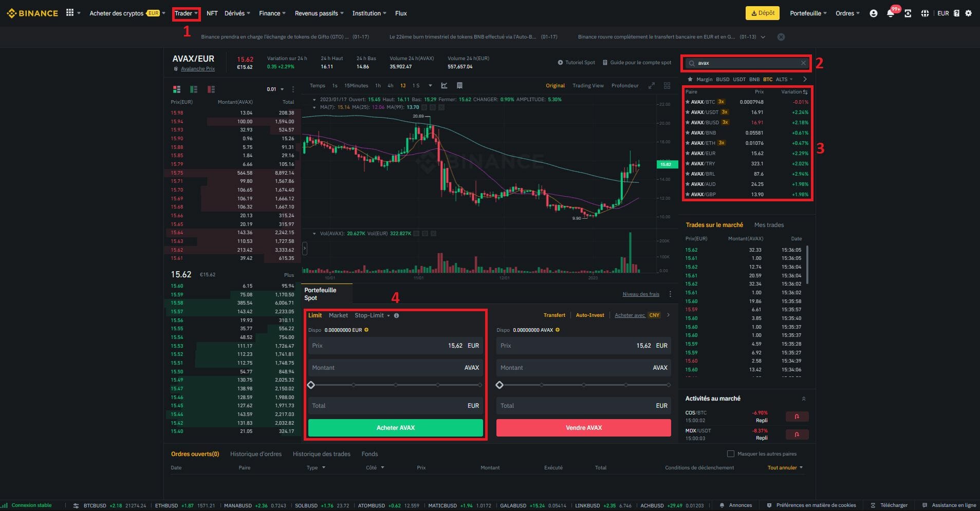Show both buy and sell order book
980x511 pixels.
[x=177, y=89]
